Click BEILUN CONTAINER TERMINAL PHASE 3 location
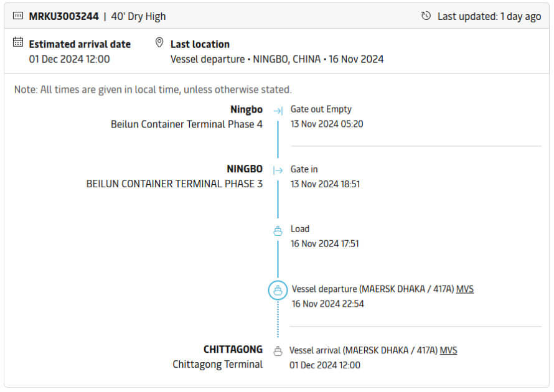Screen dimensions: 554x392 point(174,184)
